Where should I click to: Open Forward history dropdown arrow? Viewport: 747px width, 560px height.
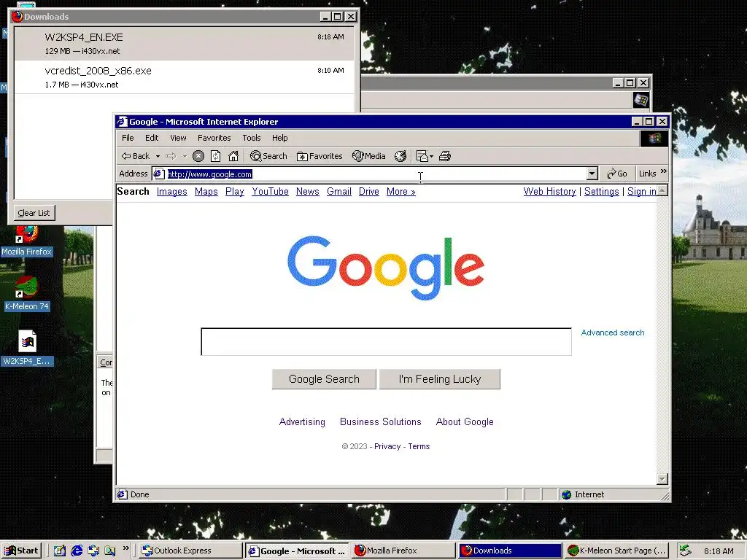185,156
